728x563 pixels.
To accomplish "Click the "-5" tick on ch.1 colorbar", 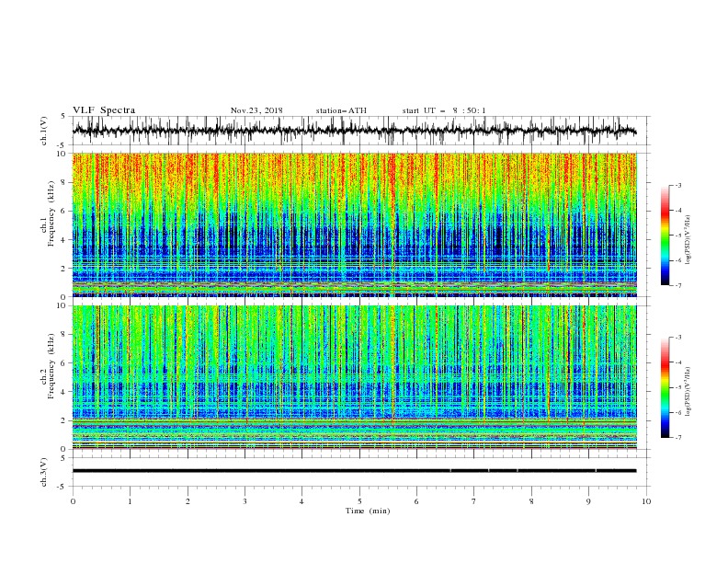I will pyautogui.click(x=678, y=236).
